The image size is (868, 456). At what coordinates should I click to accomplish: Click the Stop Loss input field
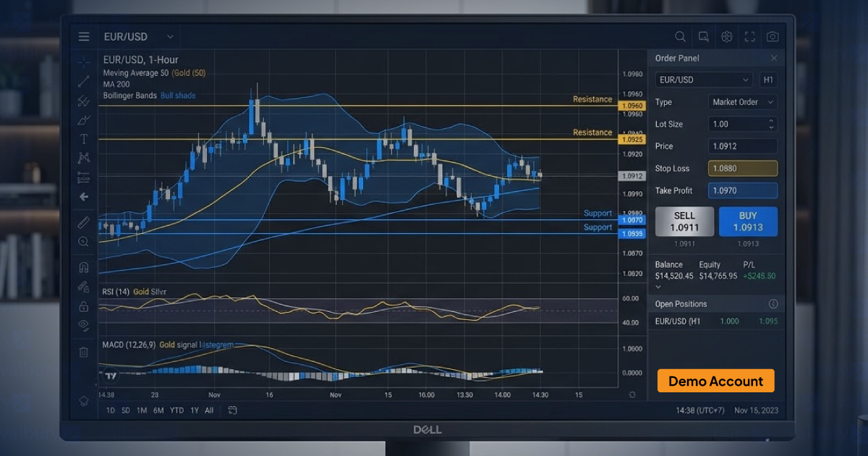click(x=742, y=169)
